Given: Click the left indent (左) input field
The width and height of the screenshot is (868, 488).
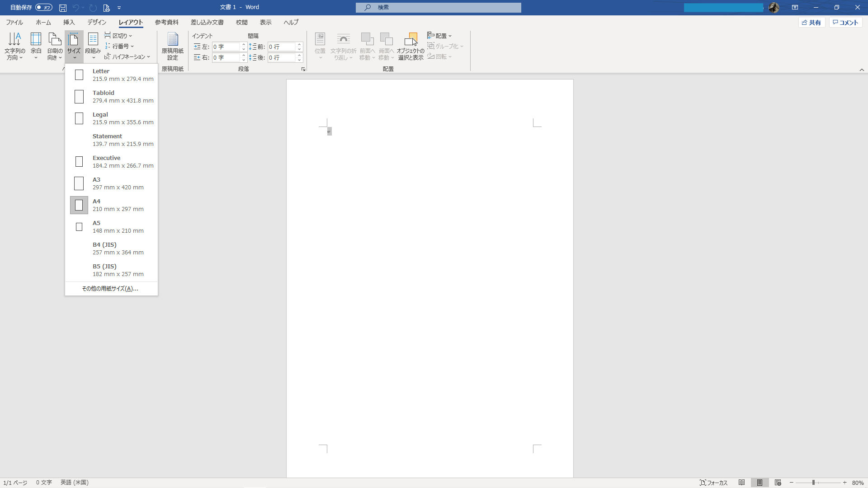Looking at the screenshot, I should [x=226, y=47].
